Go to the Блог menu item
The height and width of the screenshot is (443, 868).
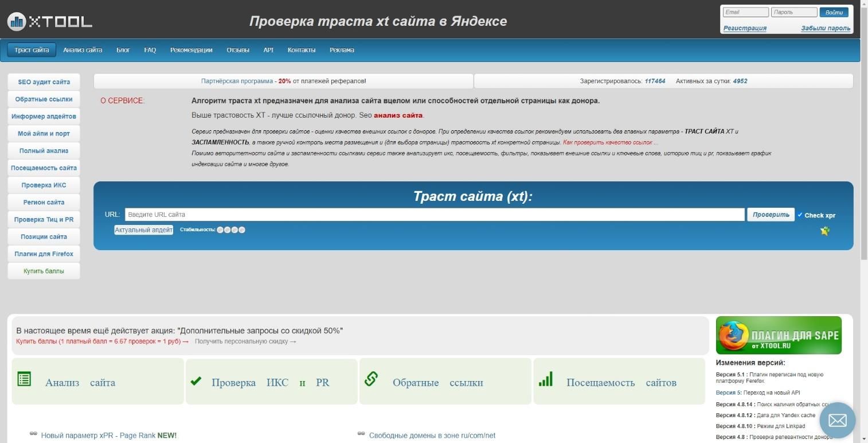(123, 50)
